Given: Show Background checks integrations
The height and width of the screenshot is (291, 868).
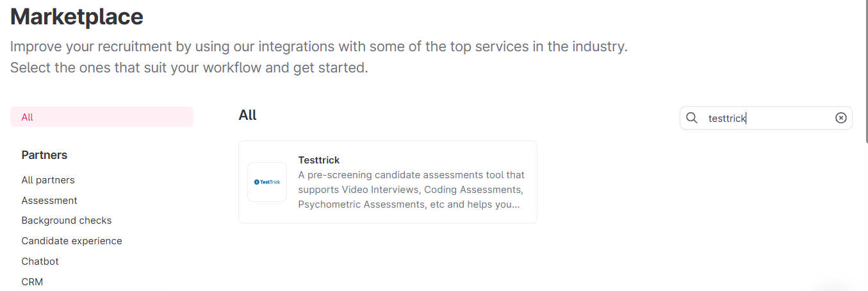Looking at the screenshot, I should pos(67,220).
